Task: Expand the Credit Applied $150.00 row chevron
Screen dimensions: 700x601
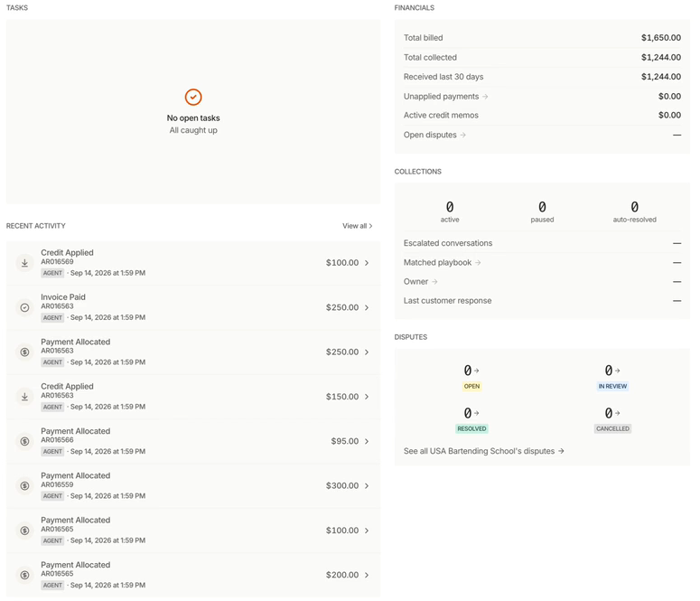Action: (x=367, y=397)
